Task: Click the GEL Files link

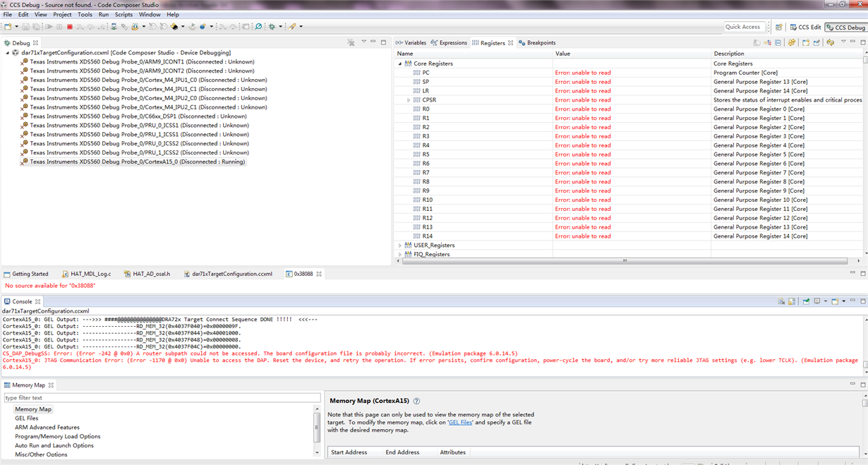Action: [460, 422]
